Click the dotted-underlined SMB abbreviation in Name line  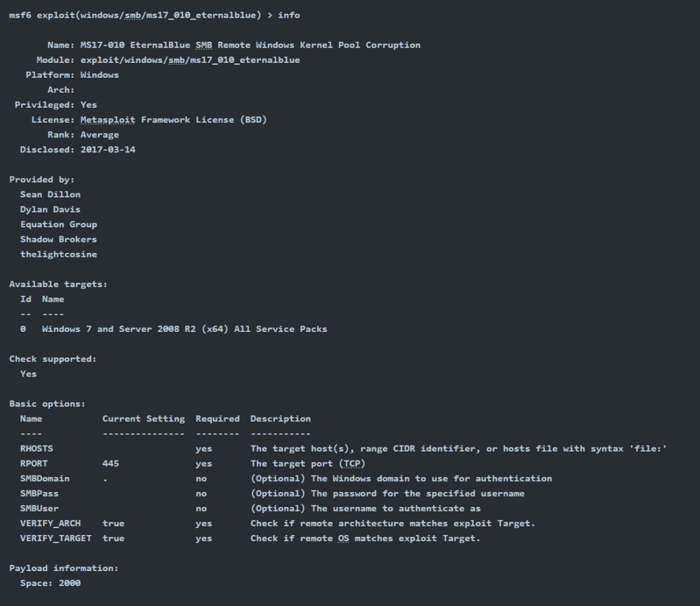[204, 45]
